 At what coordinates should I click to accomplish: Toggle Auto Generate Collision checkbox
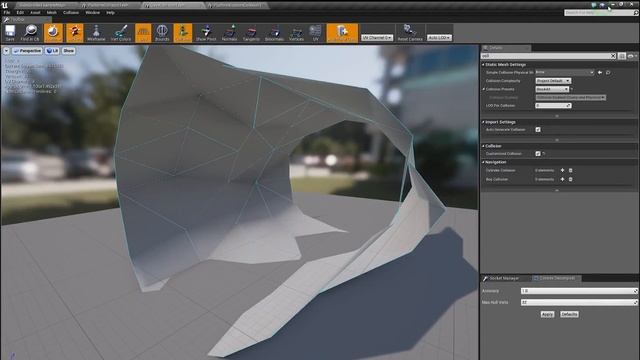pyautogui.click(x=538, y=129)
